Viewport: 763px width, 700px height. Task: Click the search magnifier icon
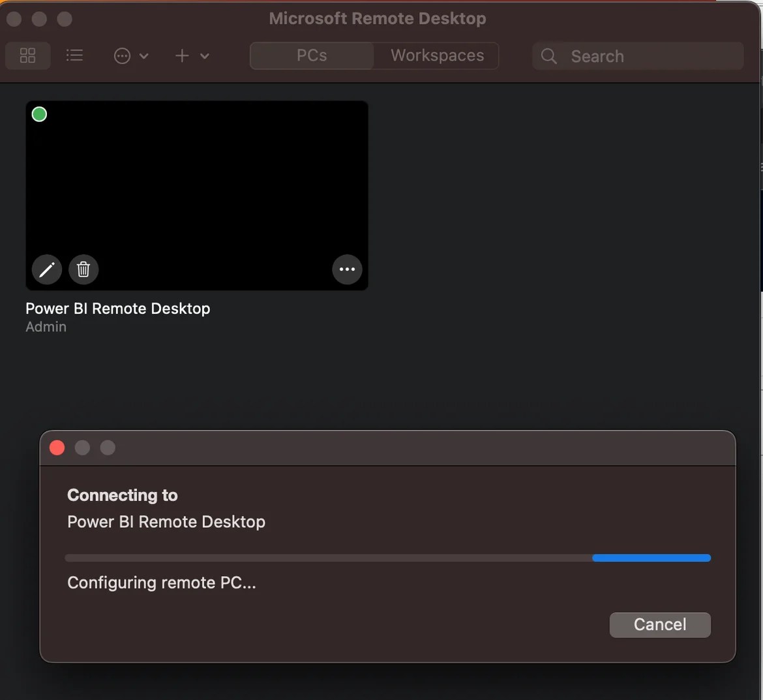coord(548,56)
